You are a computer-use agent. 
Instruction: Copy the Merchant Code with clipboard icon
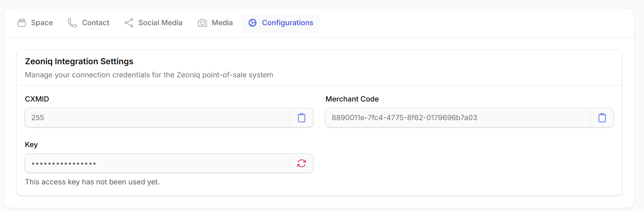602,118
